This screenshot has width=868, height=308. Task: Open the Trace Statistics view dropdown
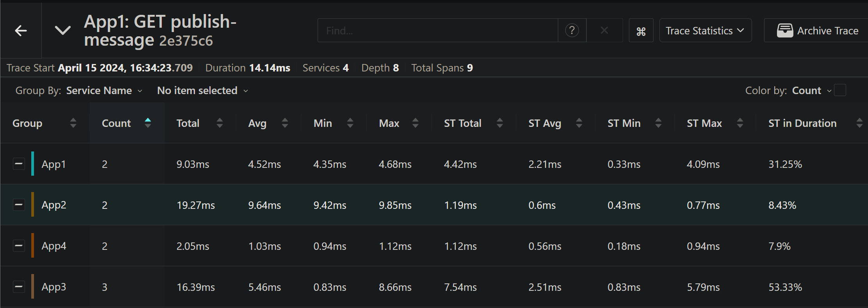[x=705, y=30]
